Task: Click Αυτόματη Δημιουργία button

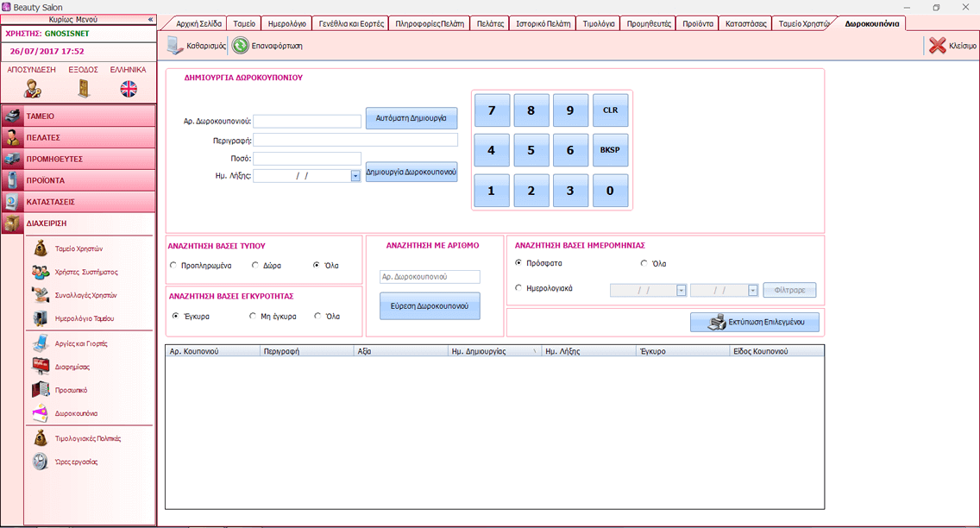Action: pyautogui.click(x=411, y=117)
